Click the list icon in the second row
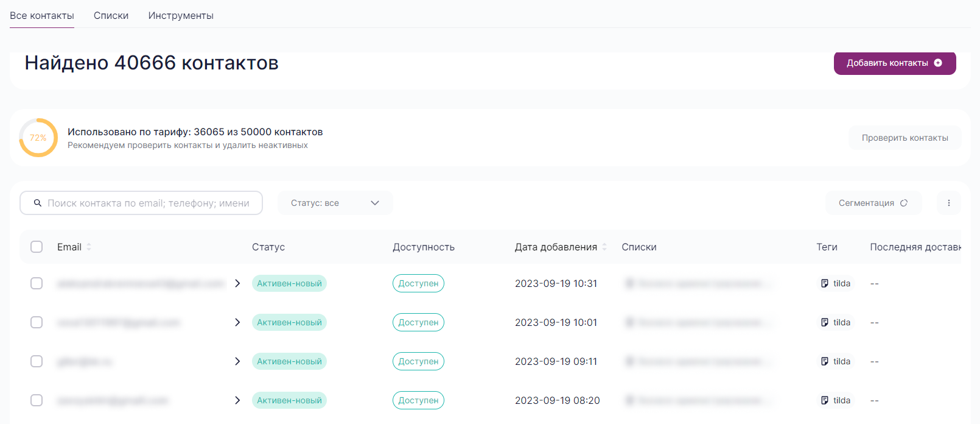Image resolution: width=980 pixels, height=424 pixels. (630, 322)
